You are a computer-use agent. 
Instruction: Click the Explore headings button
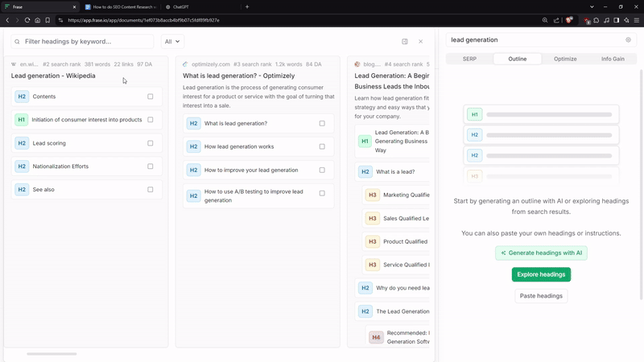pyautogui.click(x=541, y=274)
